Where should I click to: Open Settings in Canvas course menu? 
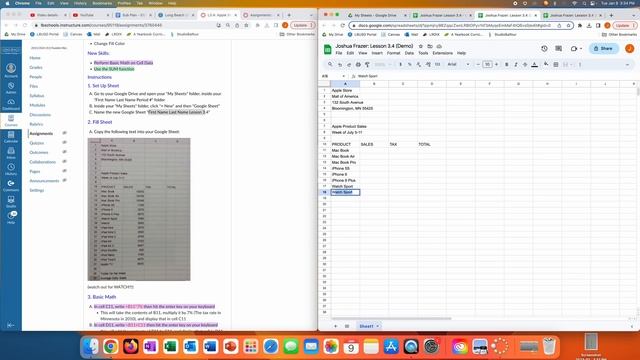click(37, 190)
